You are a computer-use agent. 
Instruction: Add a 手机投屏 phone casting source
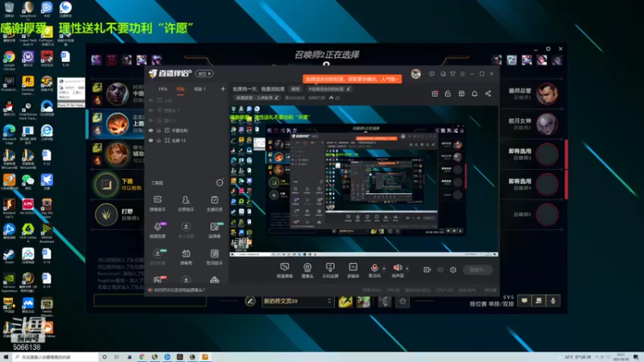tap(330, 270)
